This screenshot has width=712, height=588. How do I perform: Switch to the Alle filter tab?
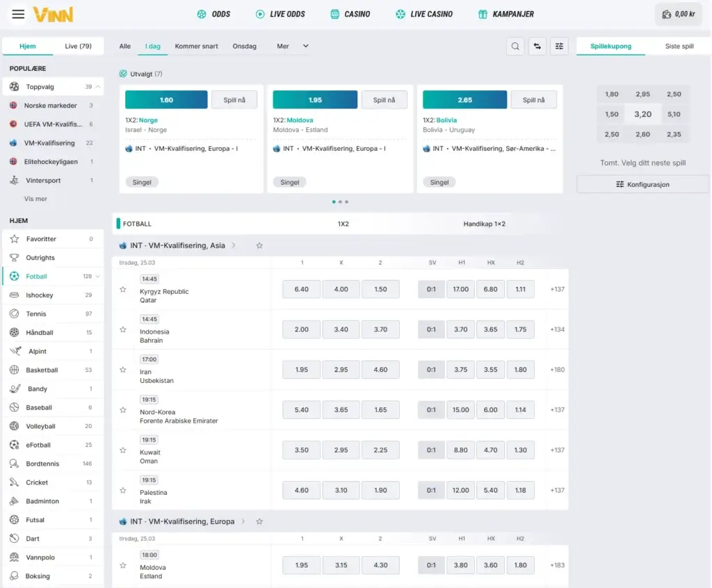125,46
